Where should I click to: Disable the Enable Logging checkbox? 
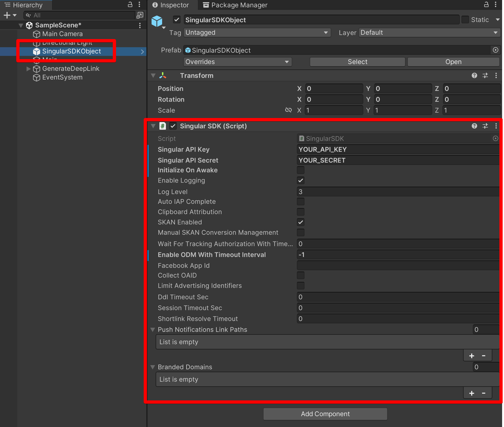coord(300,181)
